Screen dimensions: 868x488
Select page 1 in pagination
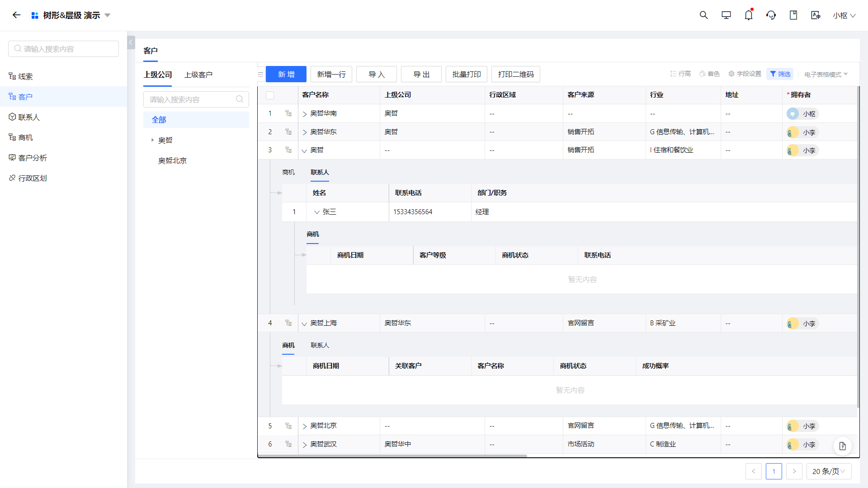774,471
